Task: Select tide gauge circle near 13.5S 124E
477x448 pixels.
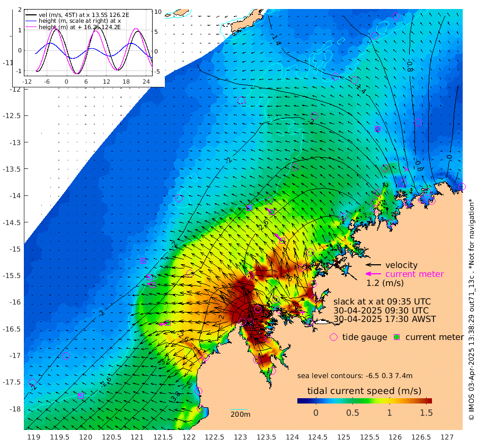Action: 295,167
